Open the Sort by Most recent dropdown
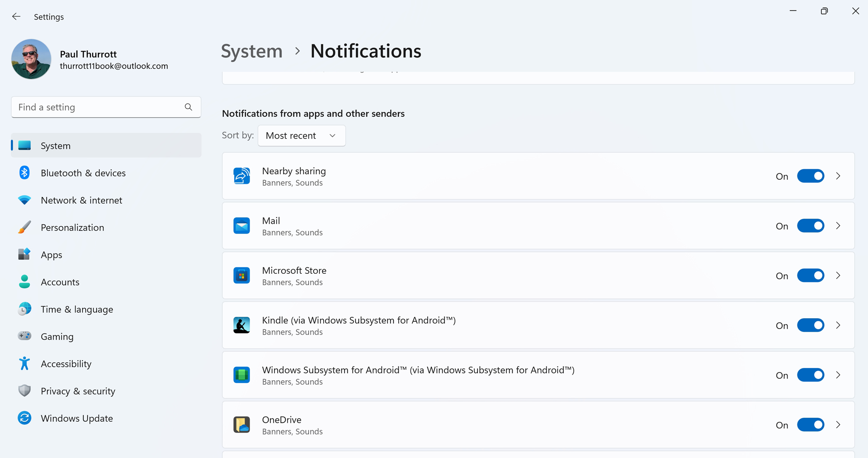The image size is (868, 458). point(302,136)
